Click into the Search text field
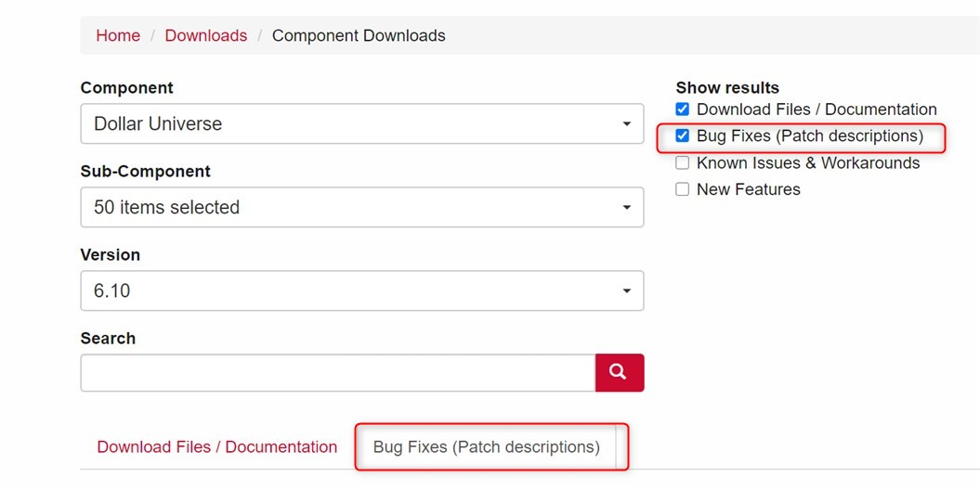This screenshot has height=490, width=980. (337, 372)
